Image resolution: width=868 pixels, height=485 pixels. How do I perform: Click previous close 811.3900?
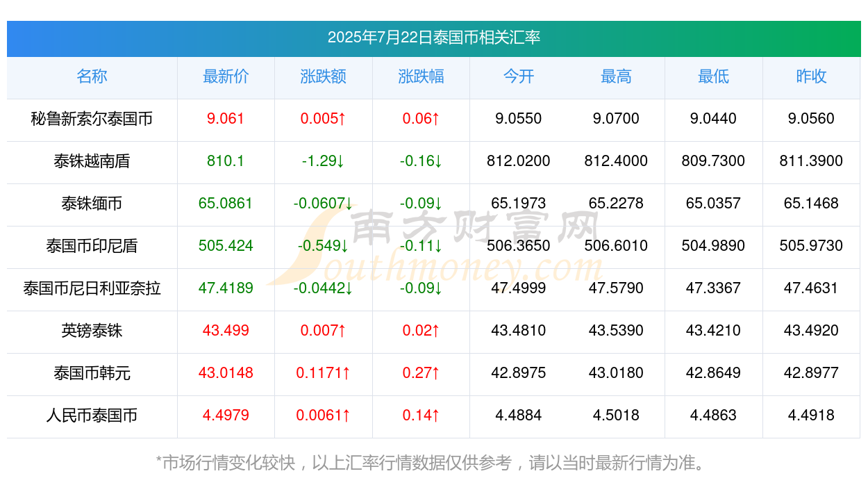[811, 161]
